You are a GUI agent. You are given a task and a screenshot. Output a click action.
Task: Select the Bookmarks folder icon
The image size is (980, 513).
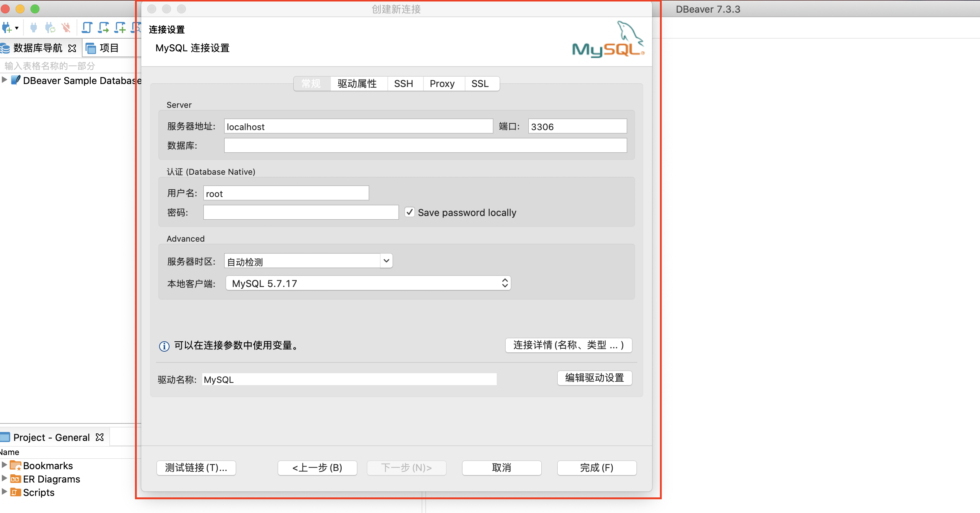[16, 465]
